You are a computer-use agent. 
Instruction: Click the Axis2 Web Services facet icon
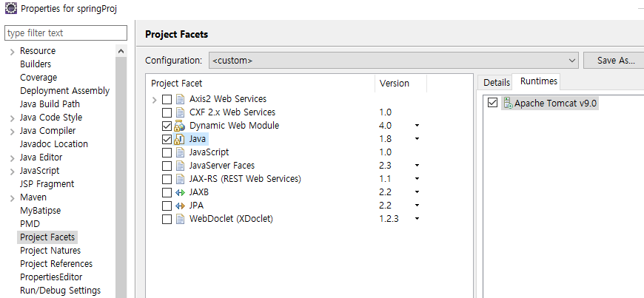click(180, 99)
